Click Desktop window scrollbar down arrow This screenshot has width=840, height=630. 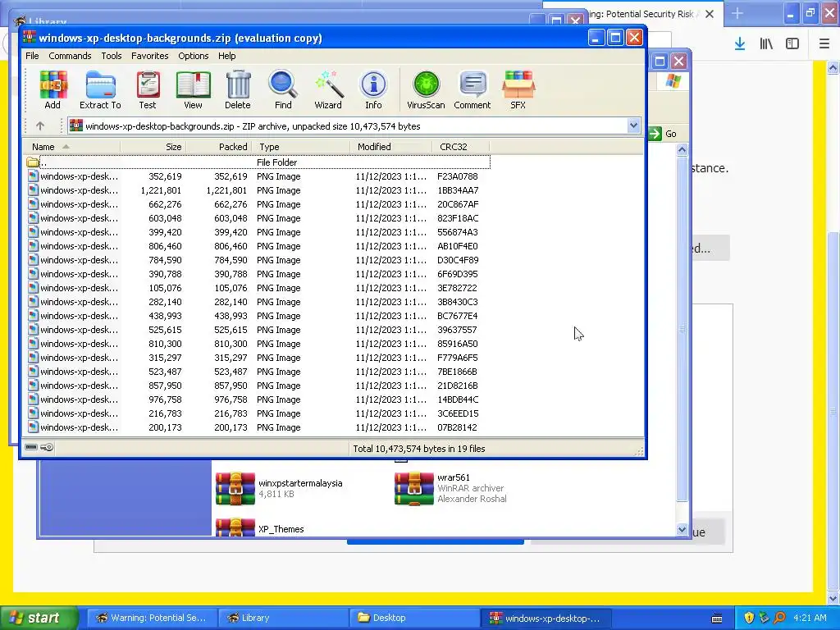point(682,529)
